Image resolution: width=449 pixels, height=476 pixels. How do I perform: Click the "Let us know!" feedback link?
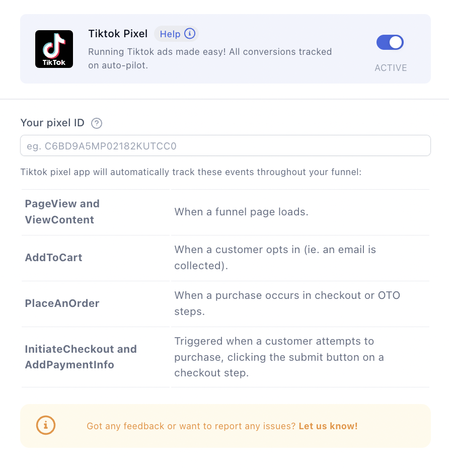(328, 426)
